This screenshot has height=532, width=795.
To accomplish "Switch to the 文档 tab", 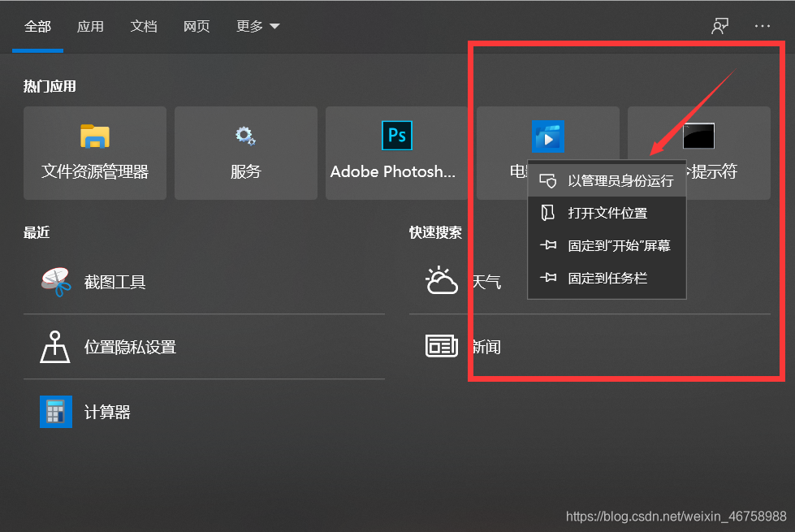I will tap(144, 26).
